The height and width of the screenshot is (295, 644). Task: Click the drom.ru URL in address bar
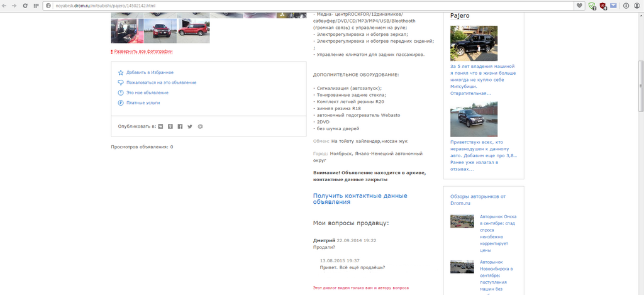pyautogui.click(x=104, y=6)
